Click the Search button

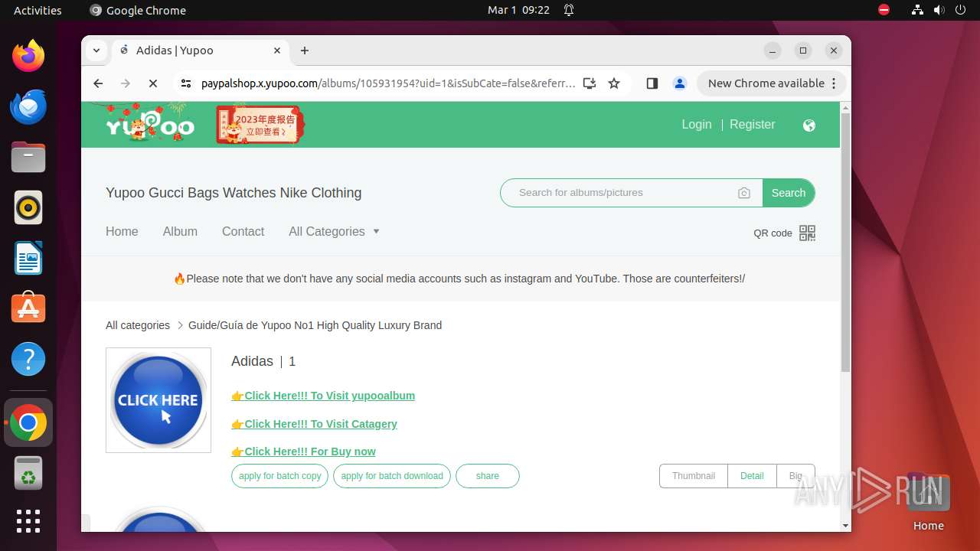(x=789, y=193)
